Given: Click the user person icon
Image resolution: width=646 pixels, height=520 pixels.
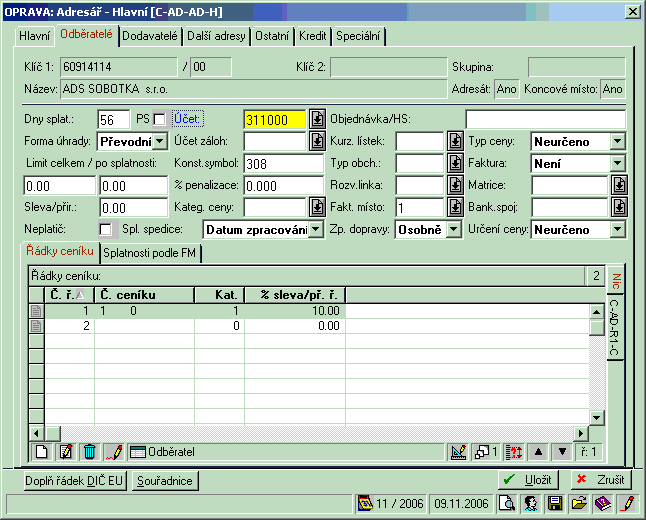Looking at the screenshot, I should pos(531,504).
